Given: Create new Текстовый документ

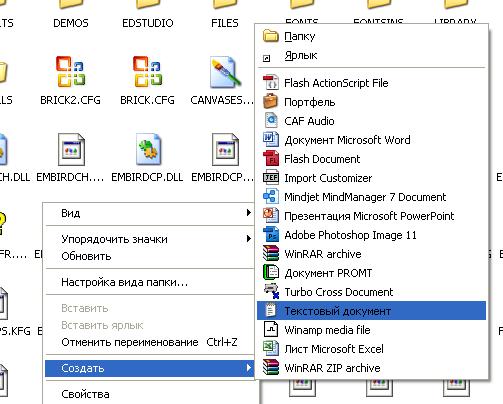Looking at the screenshot, I should (371, 311).
